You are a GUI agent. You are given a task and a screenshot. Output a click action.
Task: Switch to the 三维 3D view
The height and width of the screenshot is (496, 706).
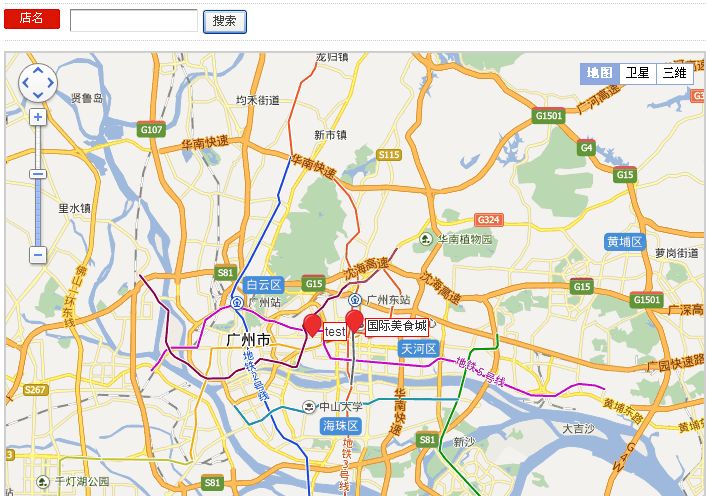click(674, 73)
